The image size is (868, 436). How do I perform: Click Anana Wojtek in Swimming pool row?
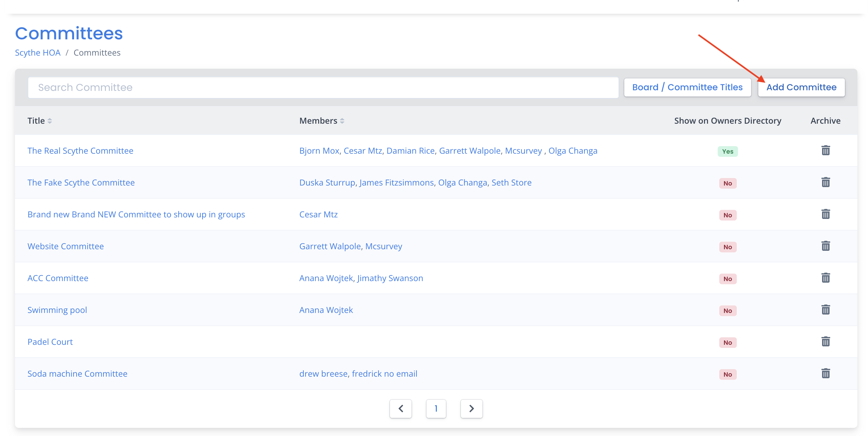[326, 310]
